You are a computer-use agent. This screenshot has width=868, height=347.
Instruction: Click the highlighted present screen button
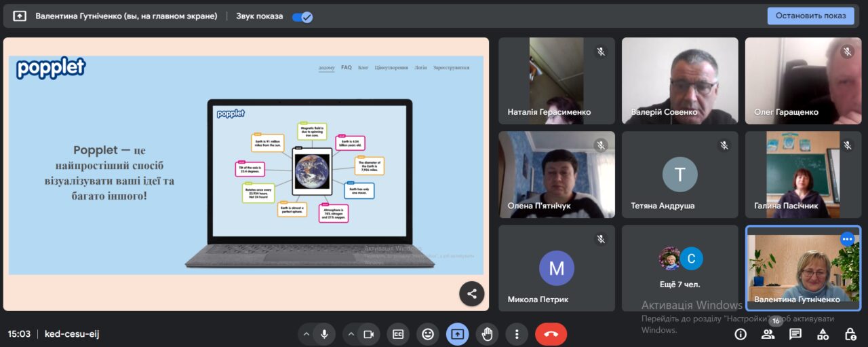tap(457, 334)
